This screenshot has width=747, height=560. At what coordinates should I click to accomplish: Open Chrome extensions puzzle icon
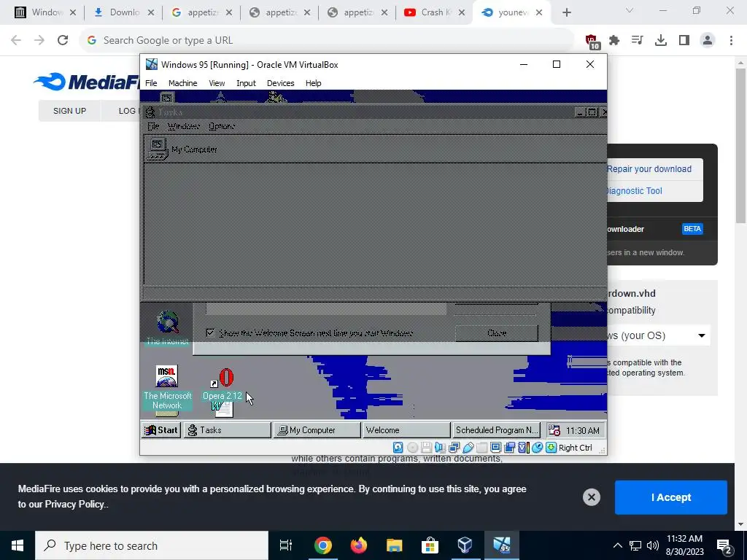point(614,41)
